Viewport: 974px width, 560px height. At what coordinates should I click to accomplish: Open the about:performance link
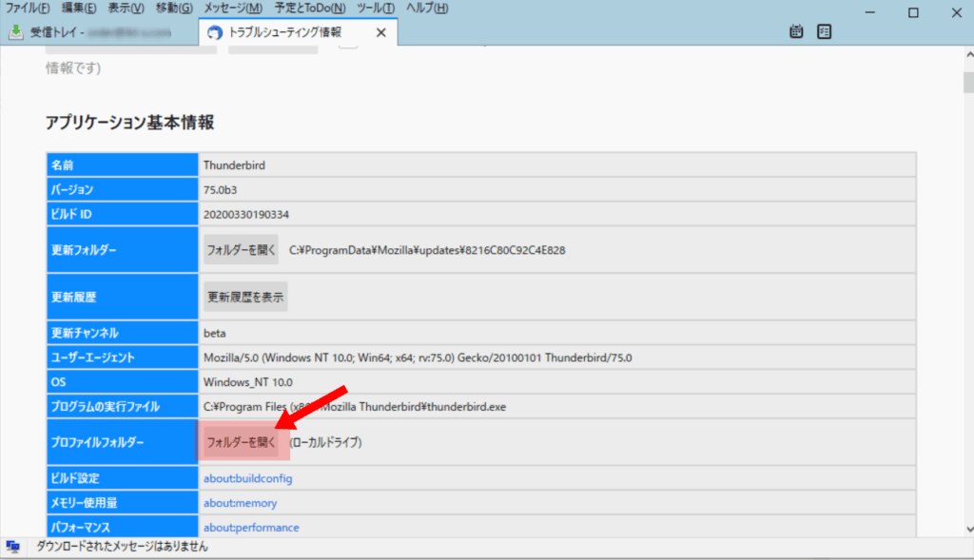click(251, 528)
